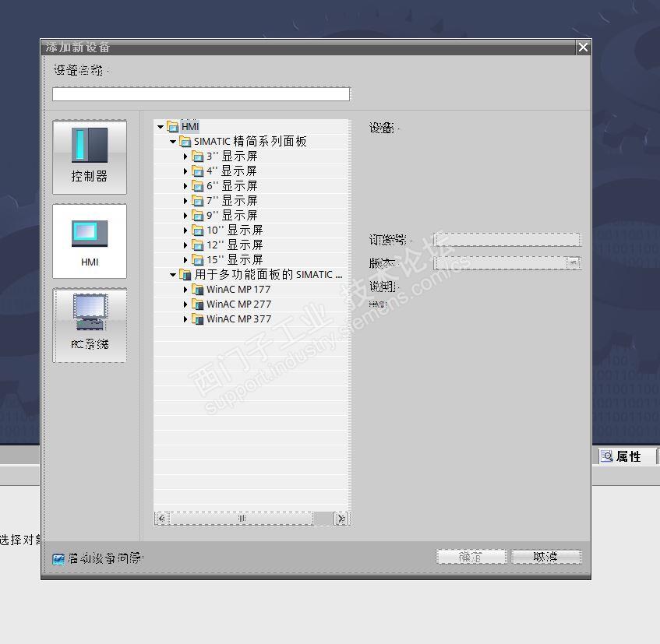Viewport: 660px width, 644px height.
Task: Click the SIMATIC 精简系列面板 folder icon
Action: pos(185,141)
